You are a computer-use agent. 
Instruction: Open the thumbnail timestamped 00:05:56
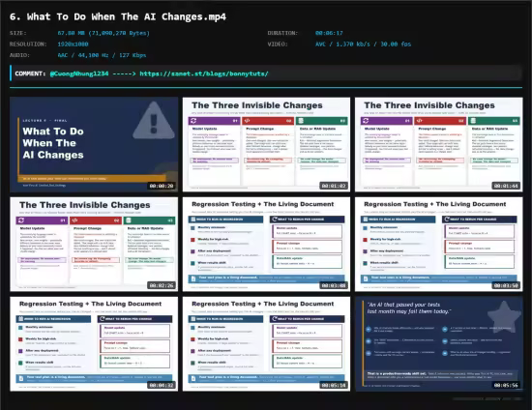coord(439,344)
